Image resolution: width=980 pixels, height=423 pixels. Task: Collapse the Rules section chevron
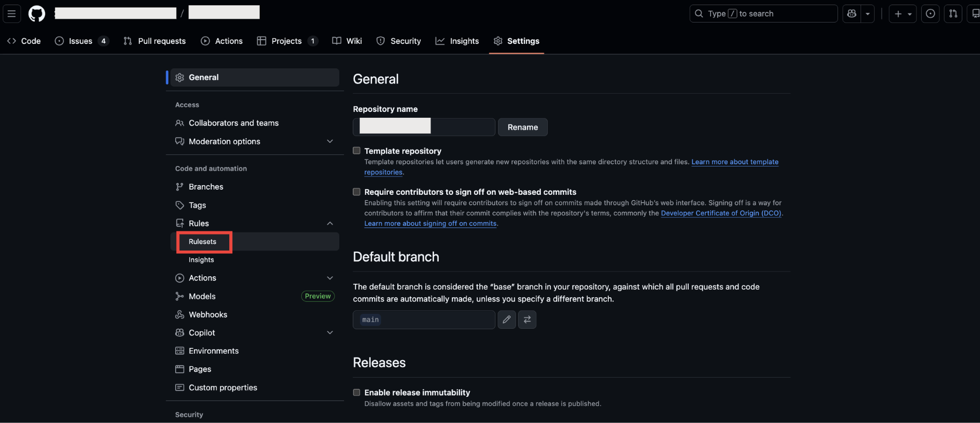pyautogui.click(x=330, y=223)
